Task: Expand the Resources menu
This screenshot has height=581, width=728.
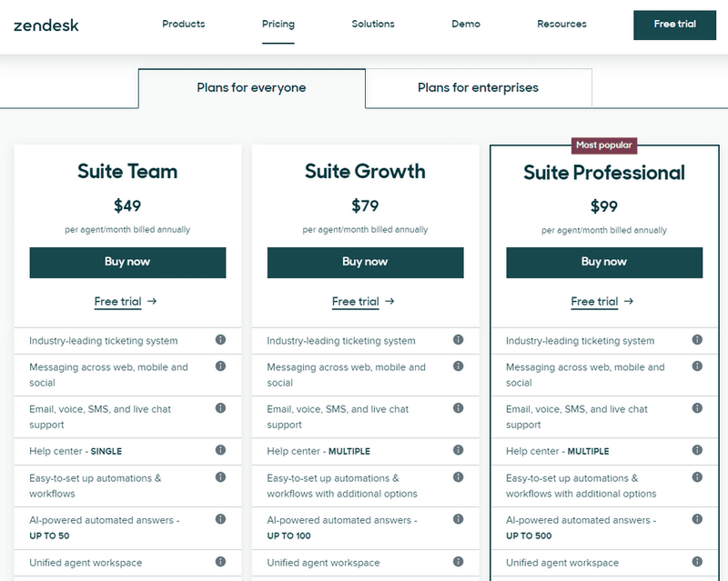Action: coord(561,25)
